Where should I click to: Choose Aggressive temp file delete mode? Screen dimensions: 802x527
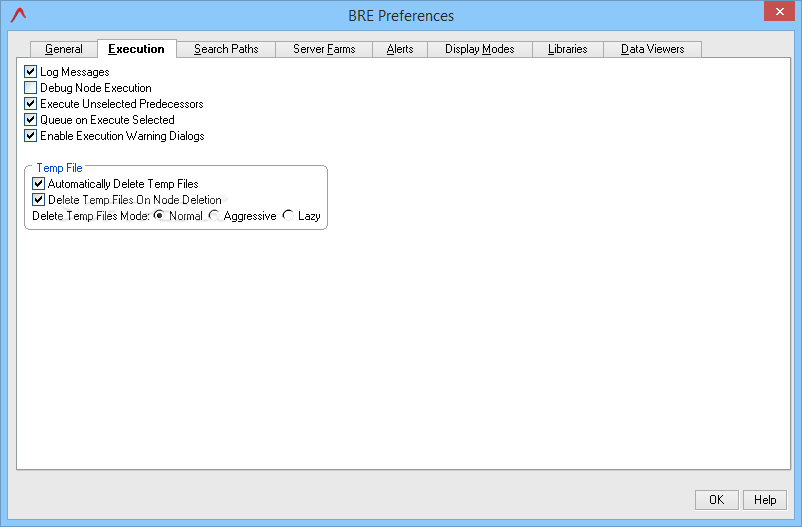coord(214,215)
